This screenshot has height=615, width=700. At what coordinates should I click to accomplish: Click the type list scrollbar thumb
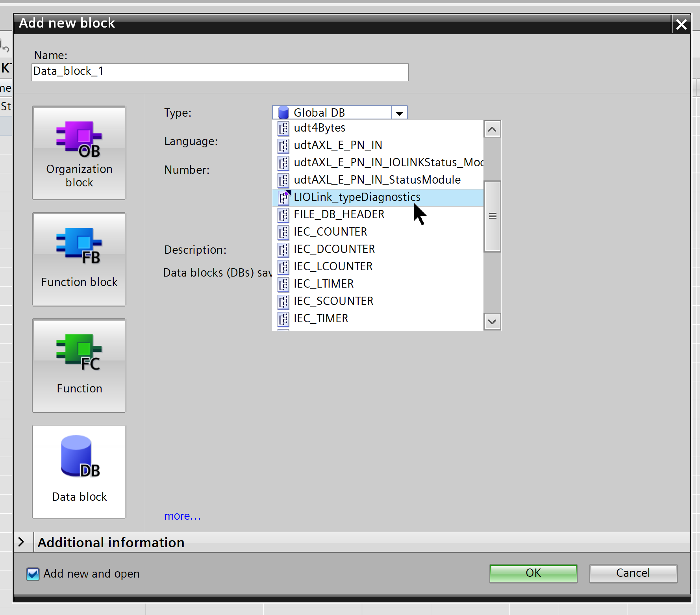(492, 216)
